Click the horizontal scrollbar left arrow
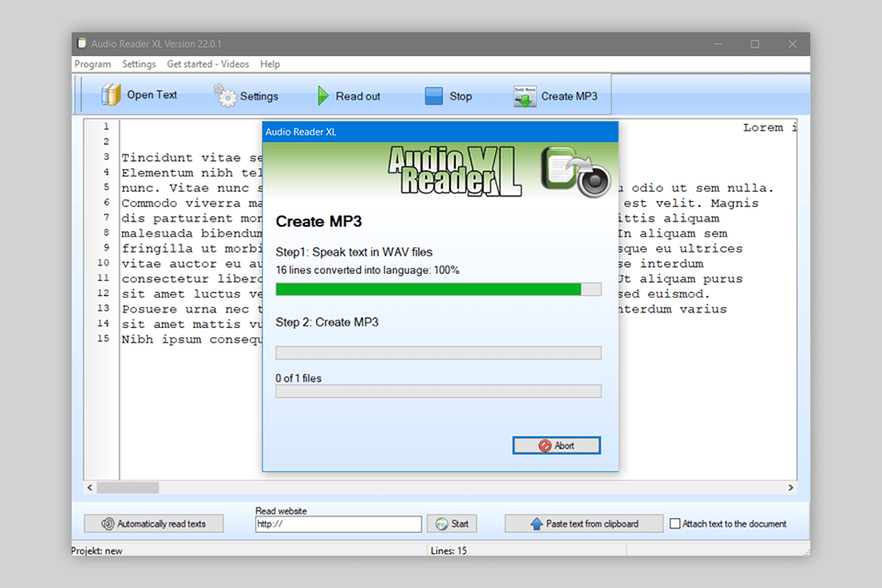This screenshot has width=882, height=588. coord(90,488)
